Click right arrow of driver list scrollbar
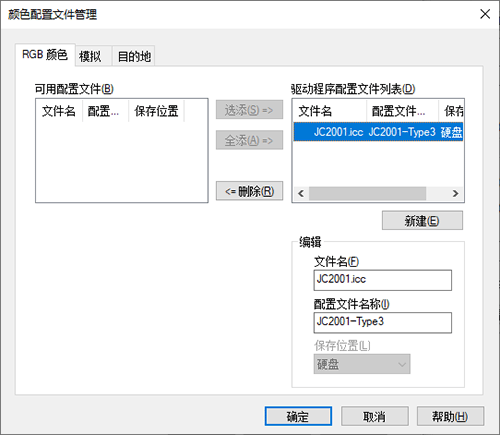The height and width of the screenshot is (435, 500). (x=455, y=193)
